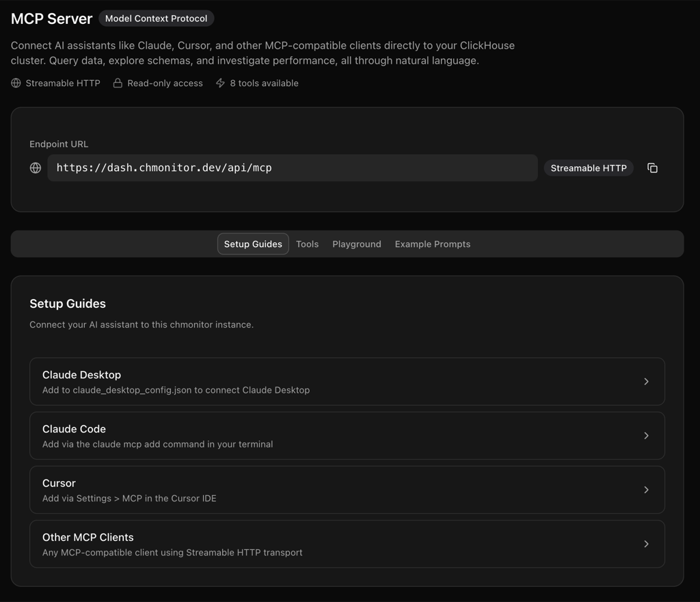
Task: Click the Other MCP Clients title
Action: (88, 537)
